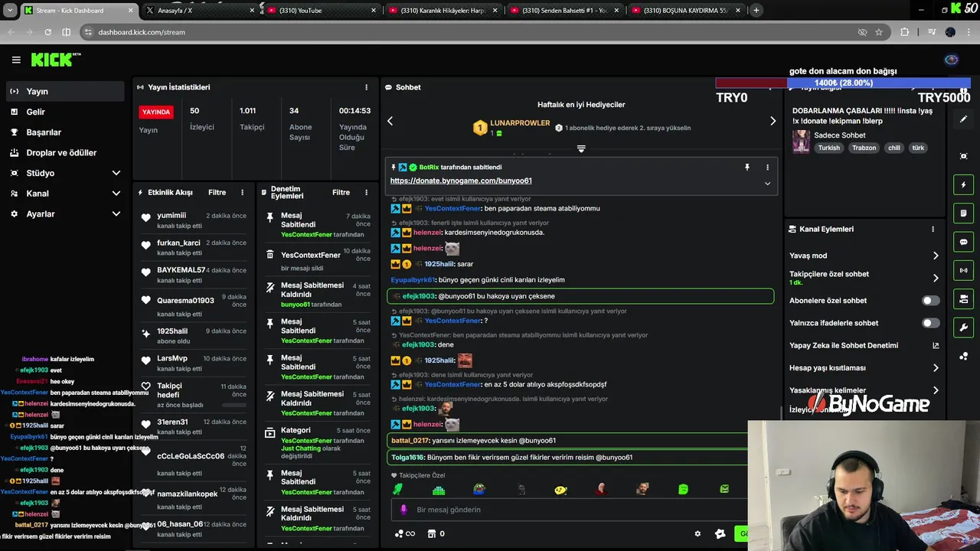Screen dimensions: 980x551
Task: Click the Turkish tag
Action: coord(828,148)
